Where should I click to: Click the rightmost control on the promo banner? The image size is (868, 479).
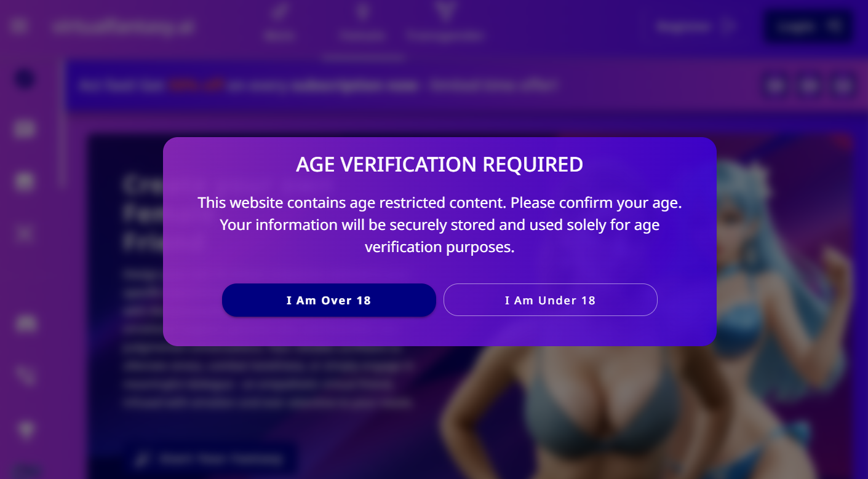(843, 86)
